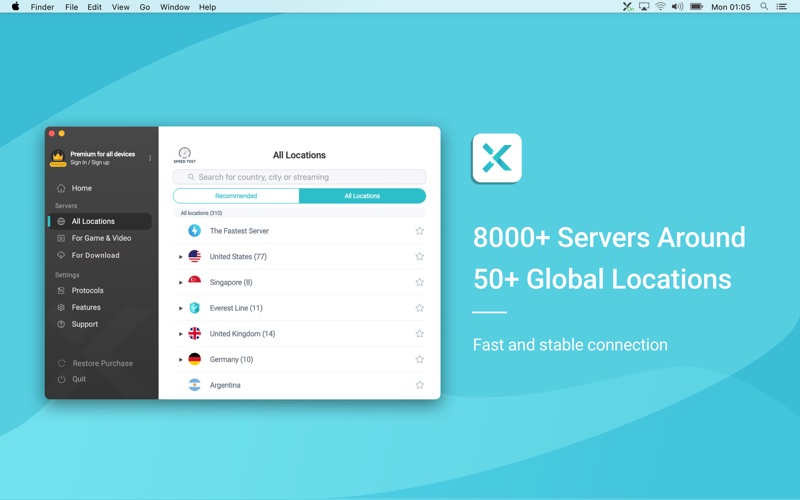Image resolution: width=800 pixels, height=500 pixels.
Task: Focus the country, city or streaming search field
Action: click(299, 177)
